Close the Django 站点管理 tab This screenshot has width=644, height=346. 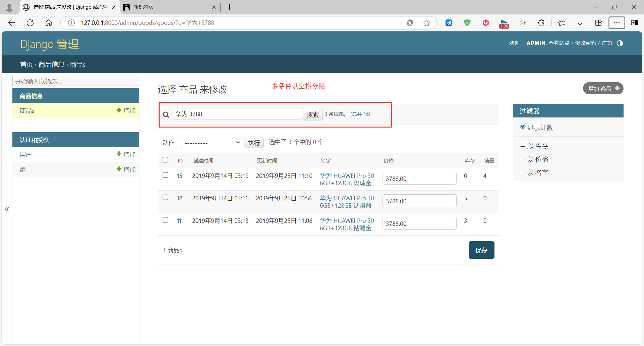(x=114, y=7)
